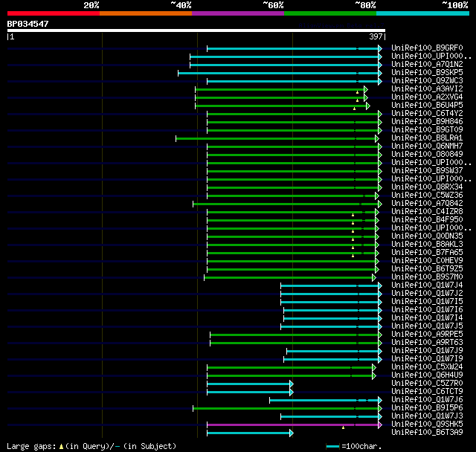Select the UniRef100_B9I5P6 label
This screenshot has width=476, height=452.
point(427,408)
